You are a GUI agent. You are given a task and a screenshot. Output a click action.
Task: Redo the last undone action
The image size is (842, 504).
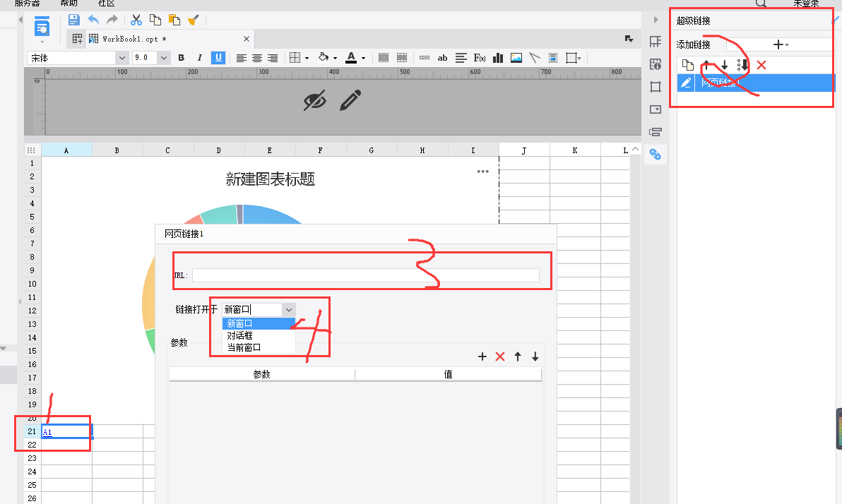pyautogui.click(x=112, y=20)
